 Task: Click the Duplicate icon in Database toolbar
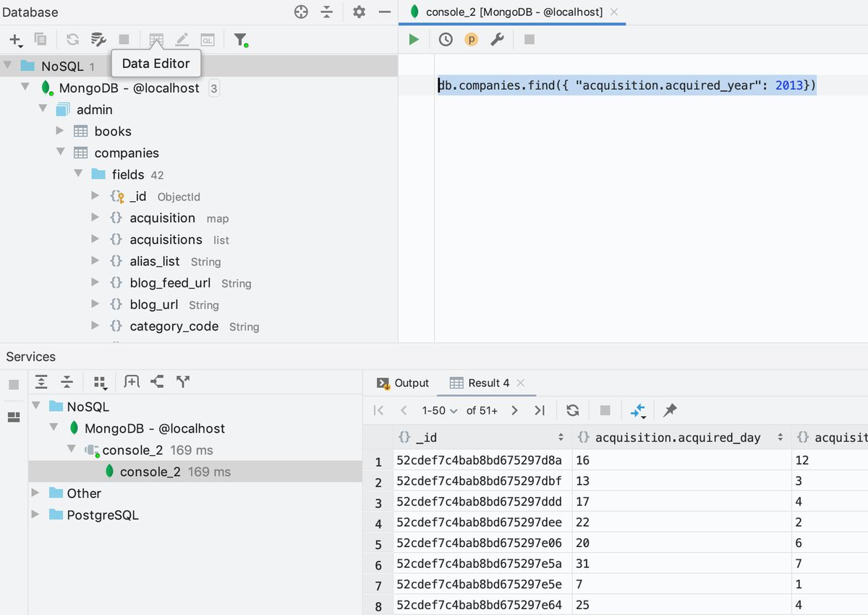41,39
